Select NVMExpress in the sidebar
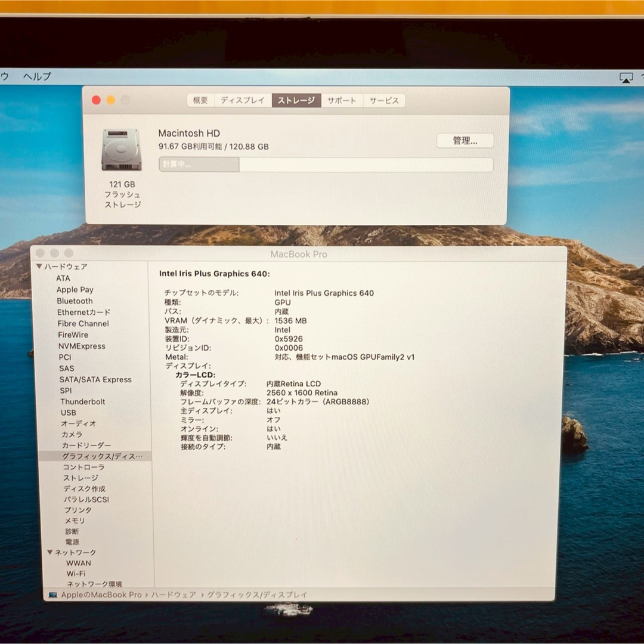Screen dimensions: 644x644 tap(82, 346)
